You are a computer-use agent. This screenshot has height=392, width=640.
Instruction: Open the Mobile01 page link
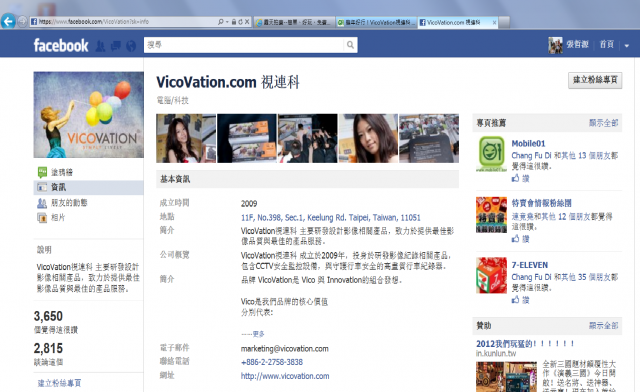528,143
